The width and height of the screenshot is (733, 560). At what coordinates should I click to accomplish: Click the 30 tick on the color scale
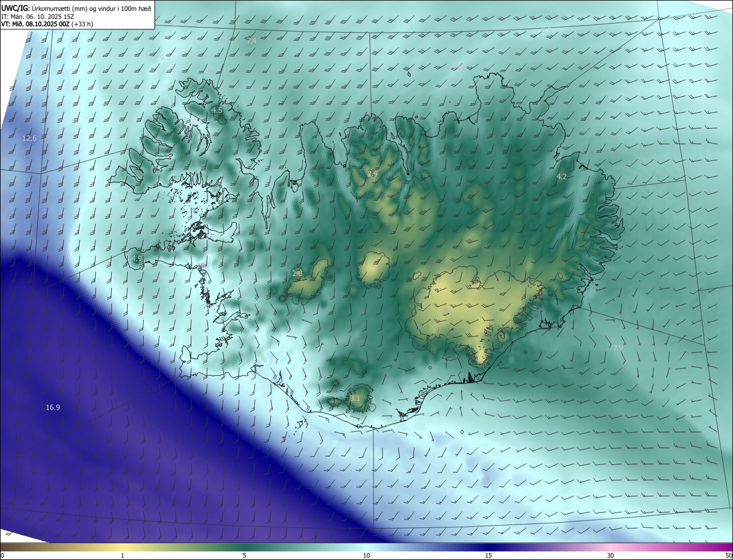[x=610, y=555]
